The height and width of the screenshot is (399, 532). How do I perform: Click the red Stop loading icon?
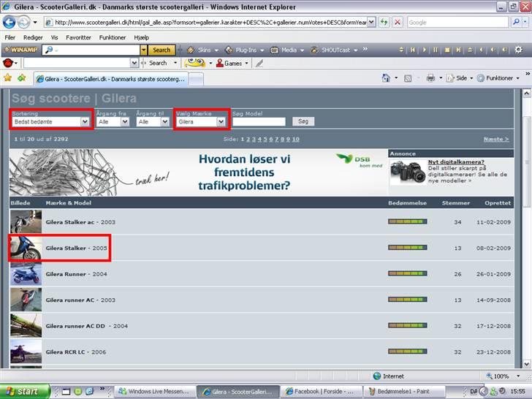(398, 22)
